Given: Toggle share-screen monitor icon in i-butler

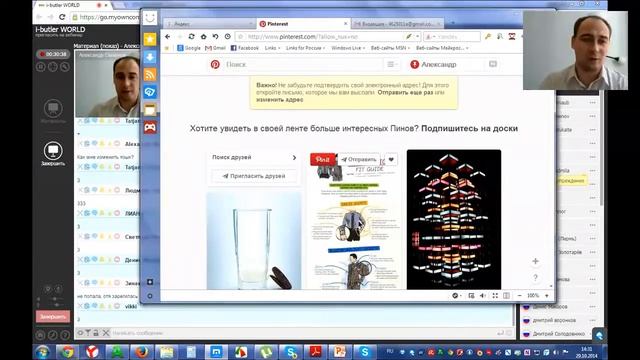Looking at the screenshot, I should (53, 151).
